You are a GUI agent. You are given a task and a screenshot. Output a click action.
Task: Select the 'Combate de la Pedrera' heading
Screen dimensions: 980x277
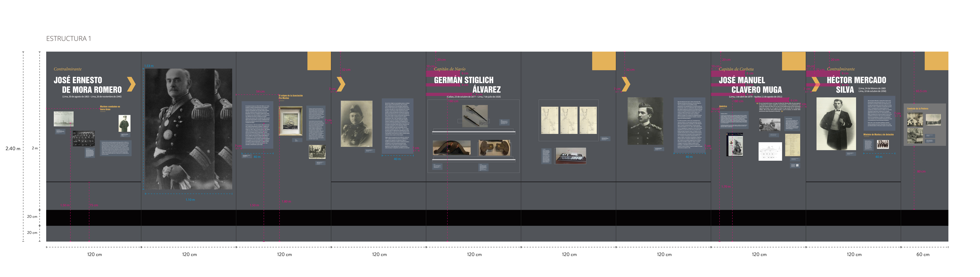pos(917,109)
